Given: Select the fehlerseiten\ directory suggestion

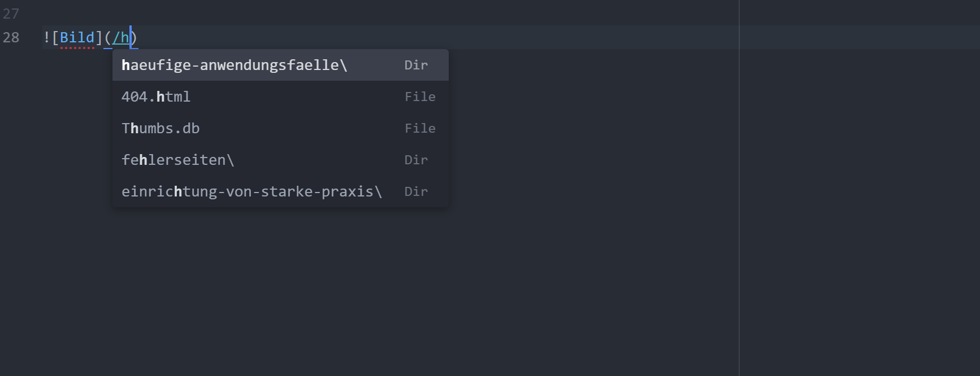Looking at the screenshot, I should point(177,160).
